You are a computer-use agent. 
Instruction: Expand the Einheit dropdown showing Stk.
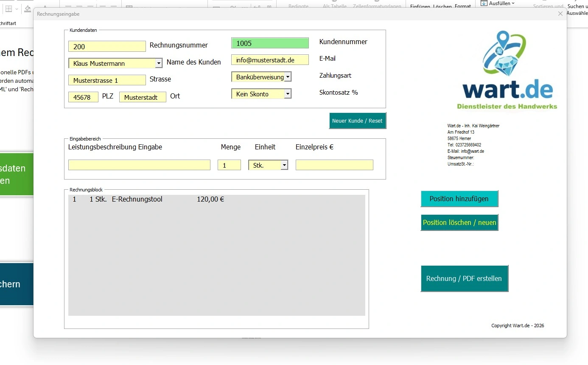click(284, 165)
